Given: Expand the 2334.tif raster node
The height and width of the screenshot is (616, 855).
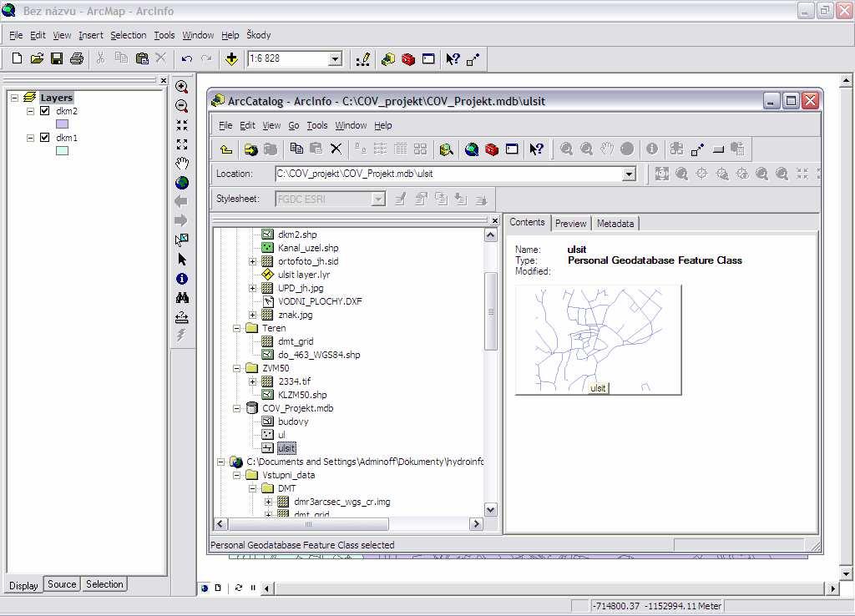Looking at the screenshot, I should (x=252, y=381).
